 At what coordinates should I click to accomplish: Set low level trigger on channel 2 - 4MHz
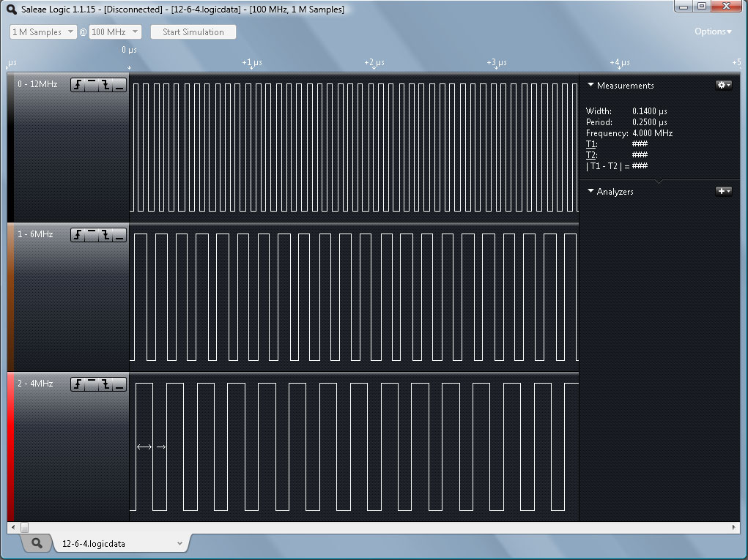119,384
